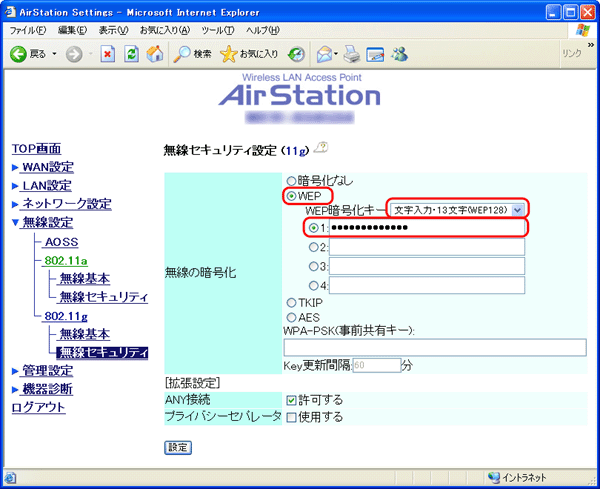Toggle プライバシーセパレータ 使用する checkbox
This screenshot has width=600, height=489.
click(x=291, y=417)
